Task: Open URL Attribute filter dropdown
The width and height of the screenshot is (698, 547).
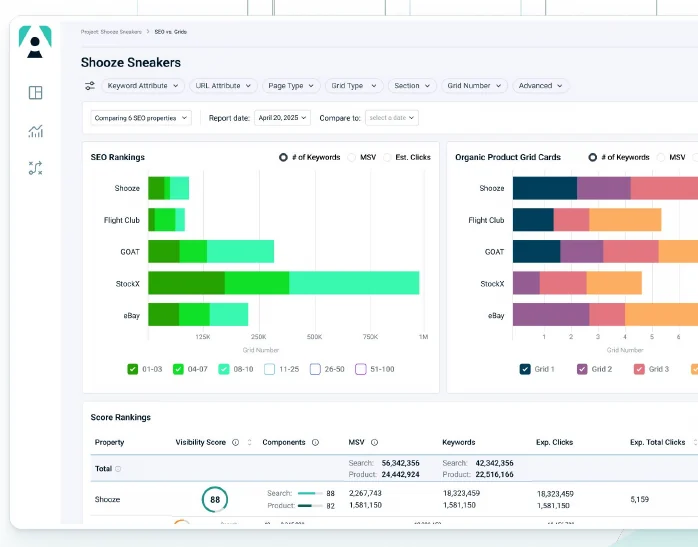Action: (x=223, y=85)
